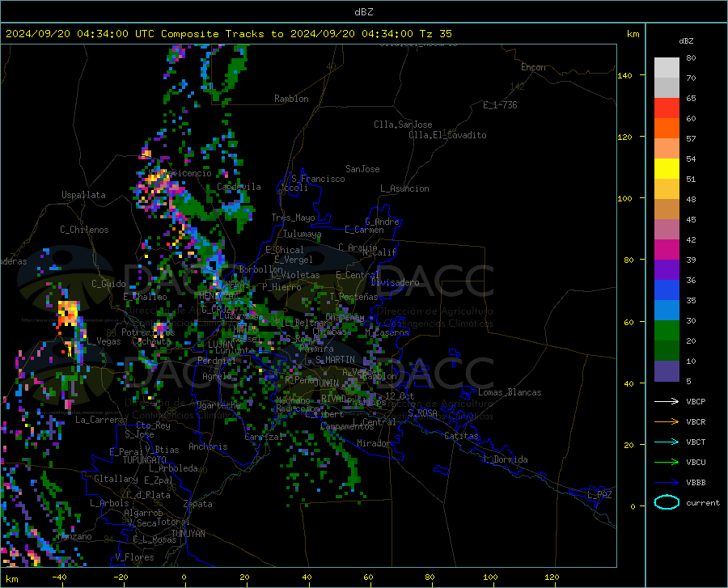Pick the magenta 39 dBZ color swatch

[667, 250]
